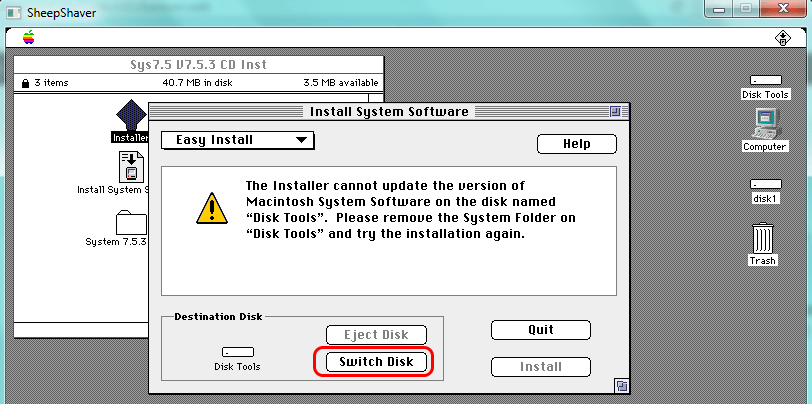Click the Quit button

(x=541, y=330)
